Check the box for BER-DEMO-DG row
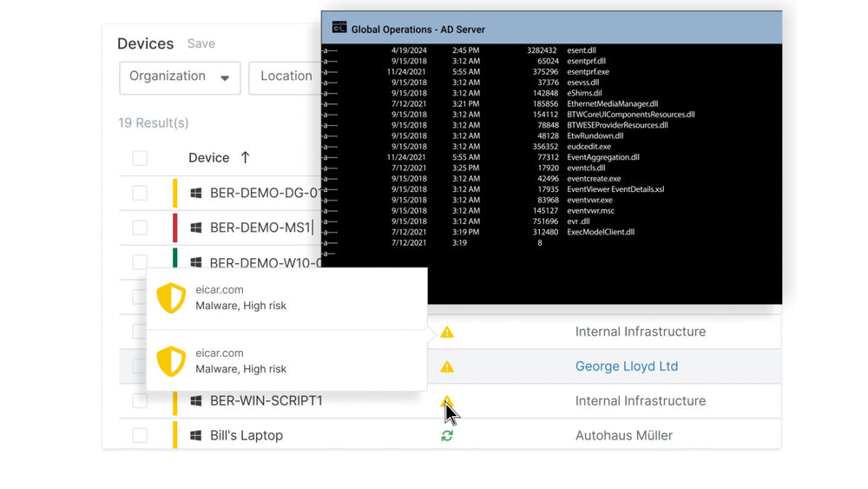Viewport: 868px width, 489px height. click(x=140, y=193)
